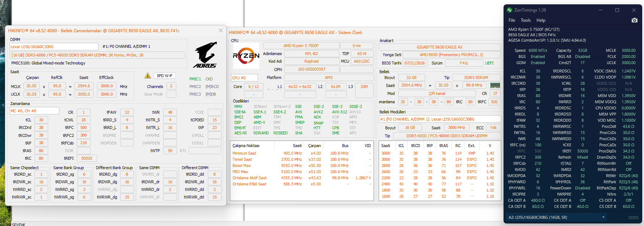
Task: Click the green memory chip icon under Bellek
Action: (x=495, y=85)
